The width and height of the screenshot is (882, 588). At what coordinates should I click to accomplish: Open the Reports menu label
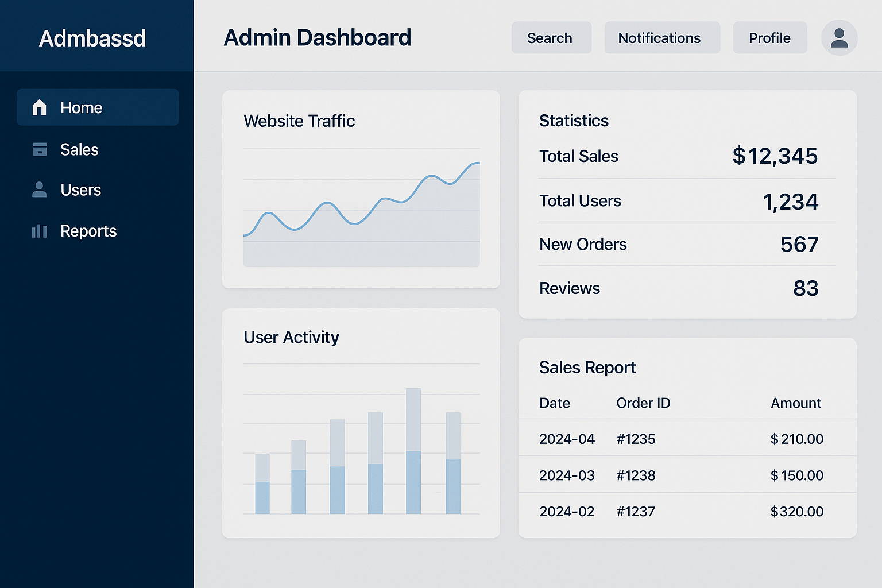coord(88,231)
